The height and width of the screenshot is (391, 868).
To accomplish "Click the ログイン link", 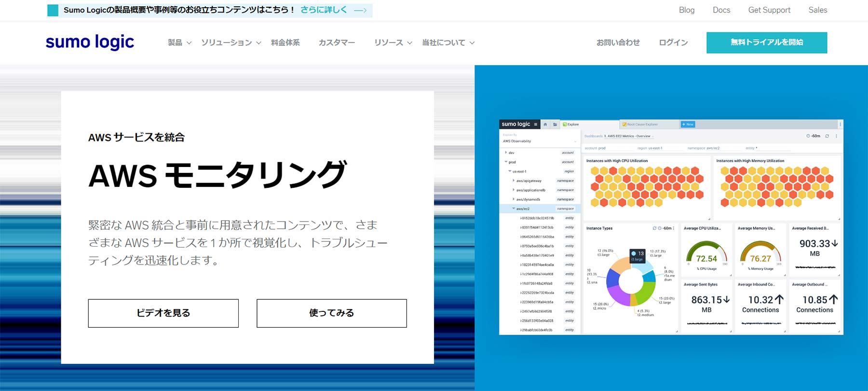I will click(673, 42).
